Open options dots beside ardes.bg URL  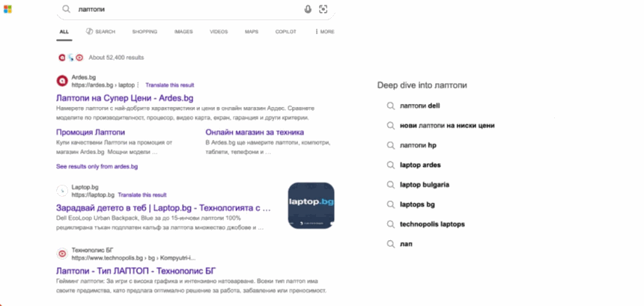(x=138, y=85)
